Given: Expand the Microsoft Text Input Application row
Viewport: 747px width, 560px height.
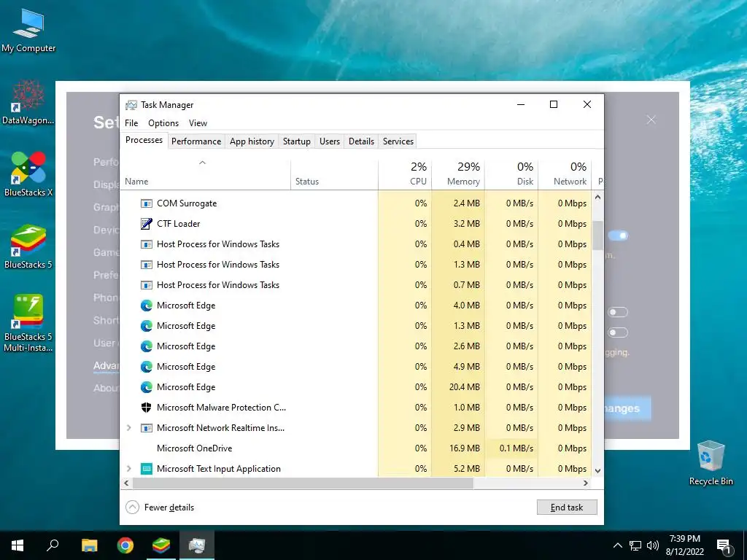Looking at the screenshot, I should (x=128, y=469).
